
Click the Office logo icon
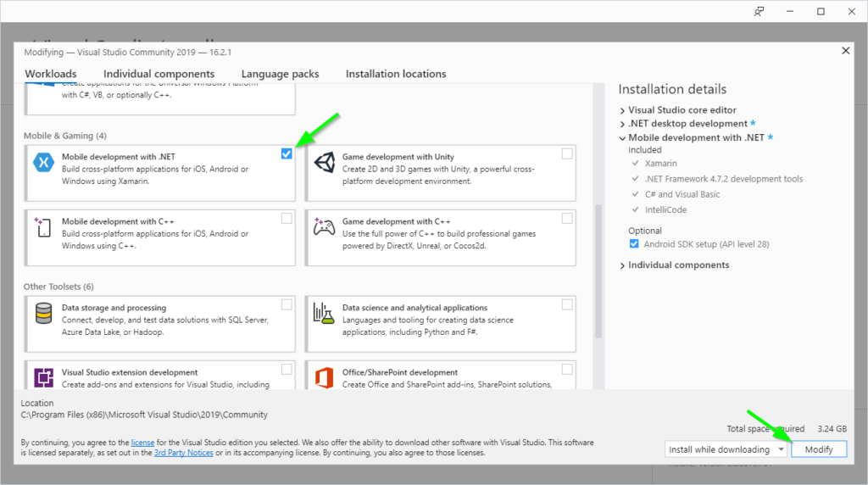pyautogui.click(x=325, y=377)
